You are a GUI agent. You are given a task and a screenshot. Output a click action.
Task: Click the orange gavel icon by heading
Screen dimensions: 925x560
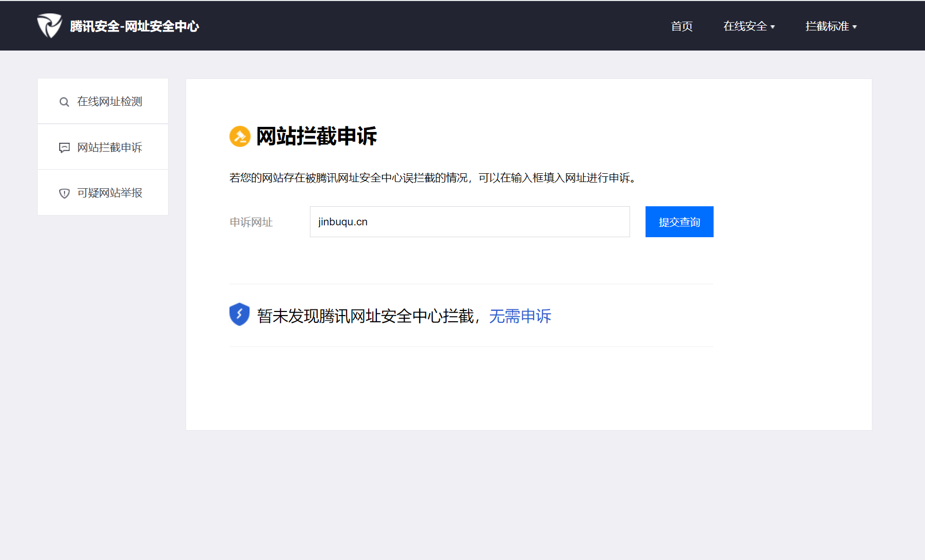[x=240, y=136]
